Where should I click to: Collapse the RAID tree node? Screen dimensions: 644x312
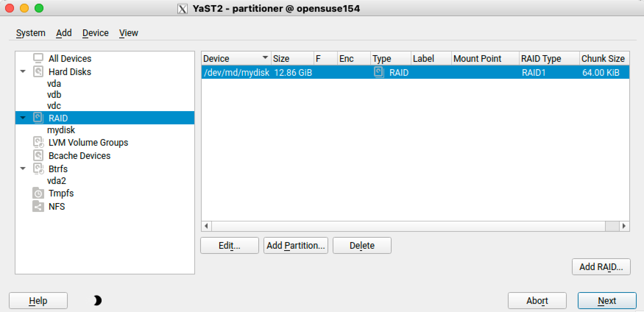click(x=23, y=118)
